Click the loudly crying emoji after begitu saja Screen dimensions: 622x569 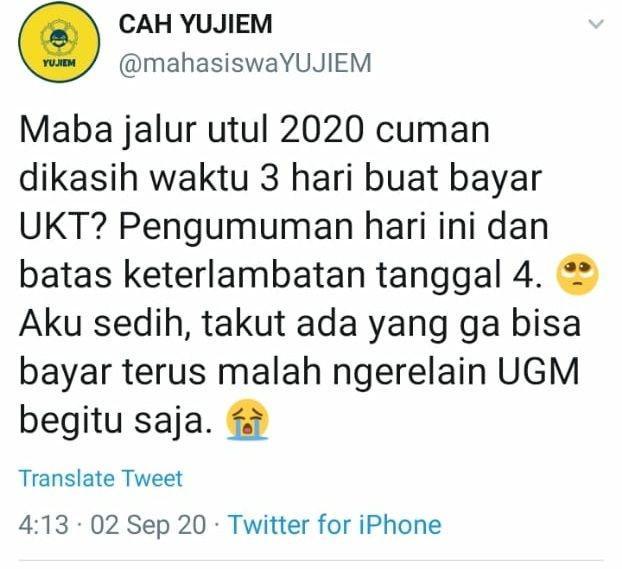[x=247, y=419]
